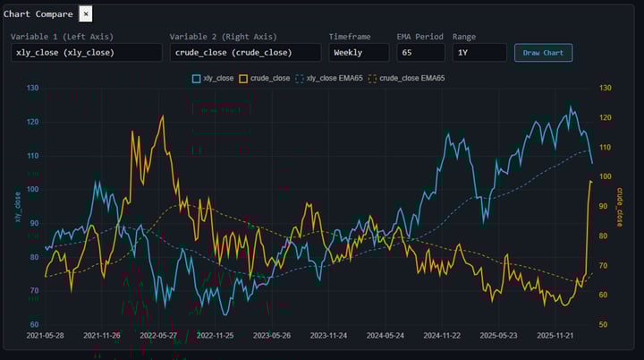Click the 2022-05-27 date axis label

tap(158, 335)
